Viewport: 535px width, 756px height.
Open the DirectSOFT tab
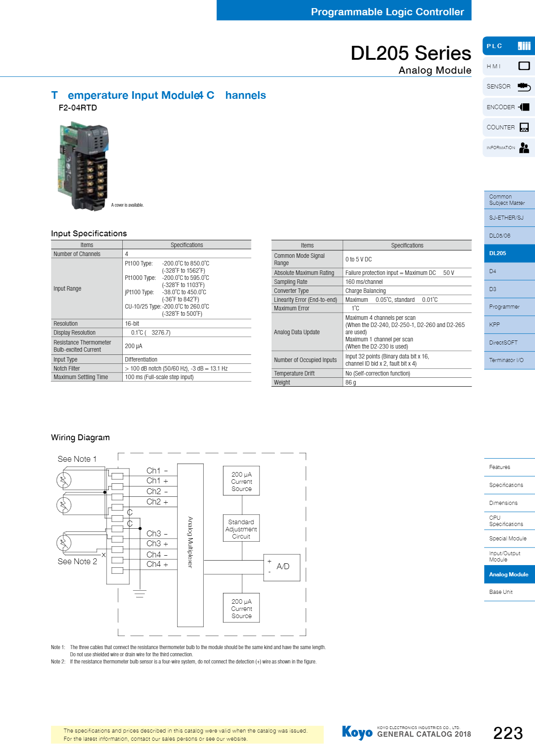(x=509, y=342)
